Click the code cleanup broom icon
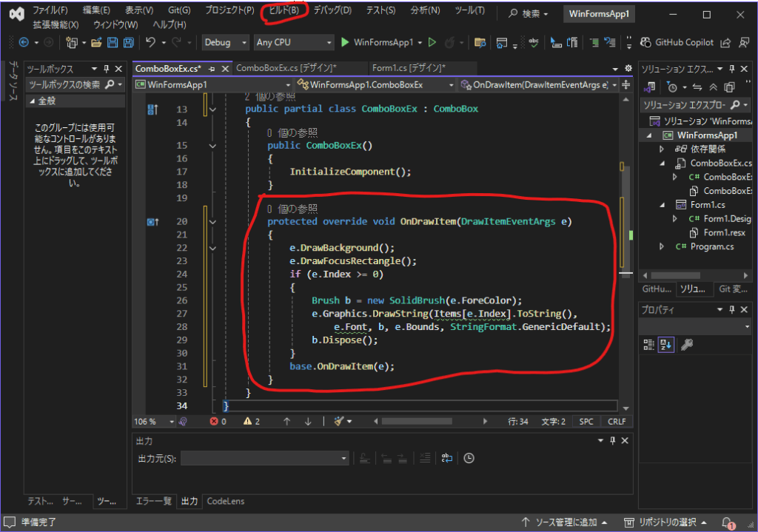The height and width of the screenshot is (532, 758). (x=339, y=421)
